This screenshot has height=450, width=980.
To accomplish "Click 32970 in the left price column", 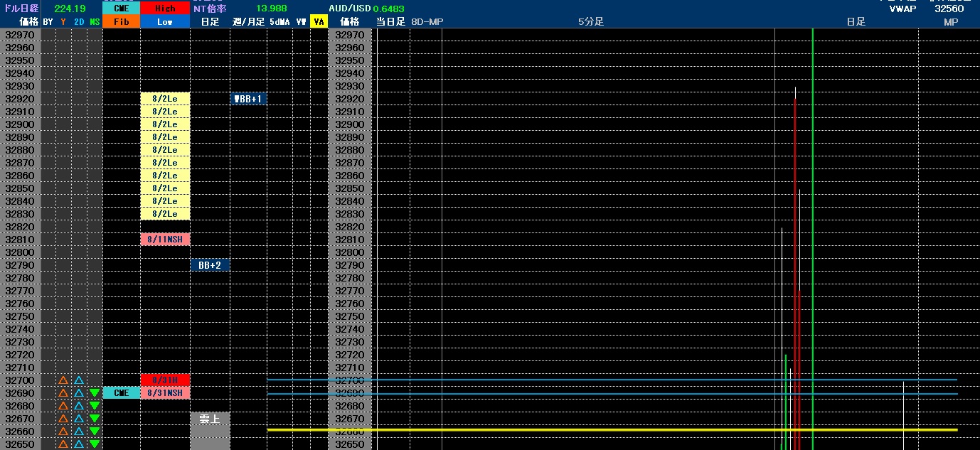I will coord(20,35).
